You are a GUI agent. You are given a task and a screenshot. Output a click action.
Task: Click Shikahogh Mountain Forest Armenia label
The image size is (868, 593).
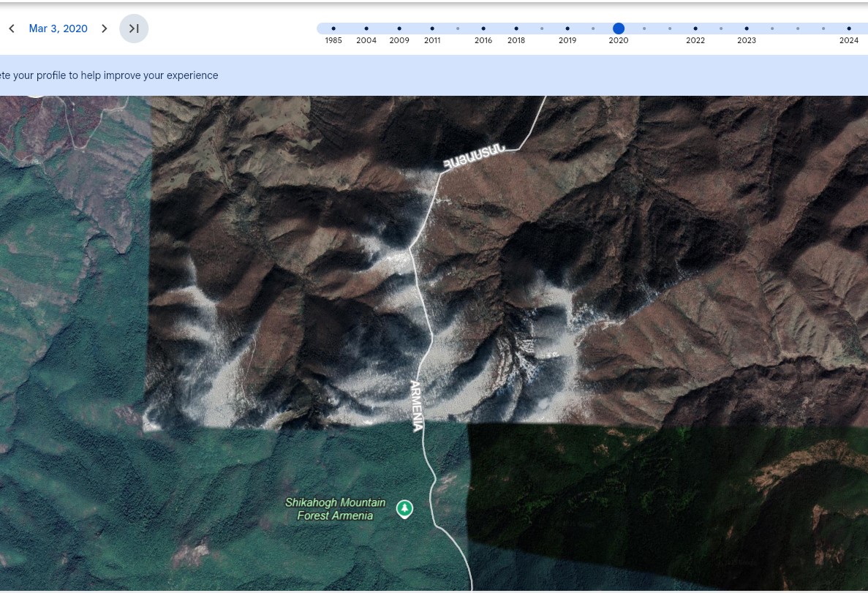point(335,509)
